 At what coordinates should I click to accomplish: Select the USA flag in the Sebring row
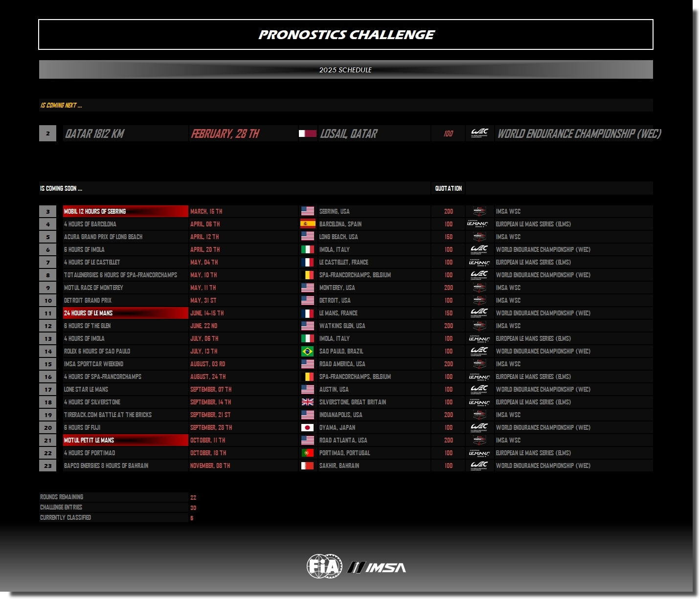(x=308, y=211)
